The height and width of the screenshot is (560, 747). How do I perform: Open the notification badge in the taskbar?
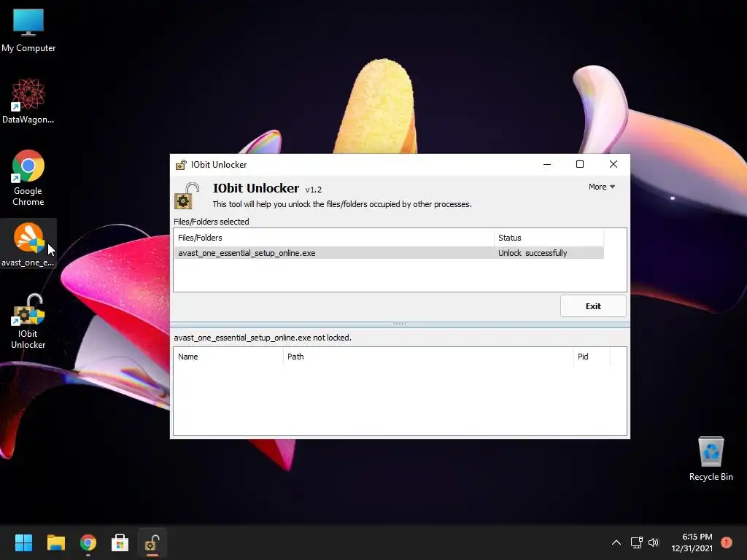tap(727, 542)
